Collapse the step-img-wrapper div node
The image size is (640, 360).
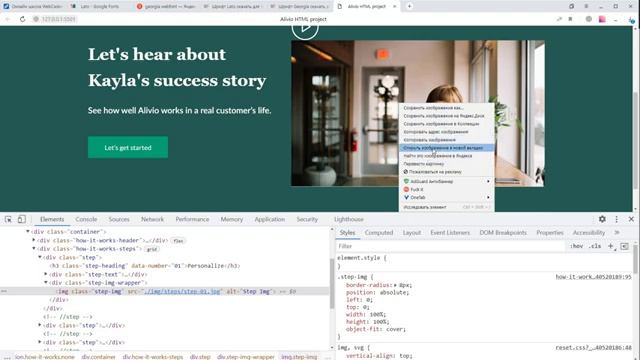click(x=46, y=282)
